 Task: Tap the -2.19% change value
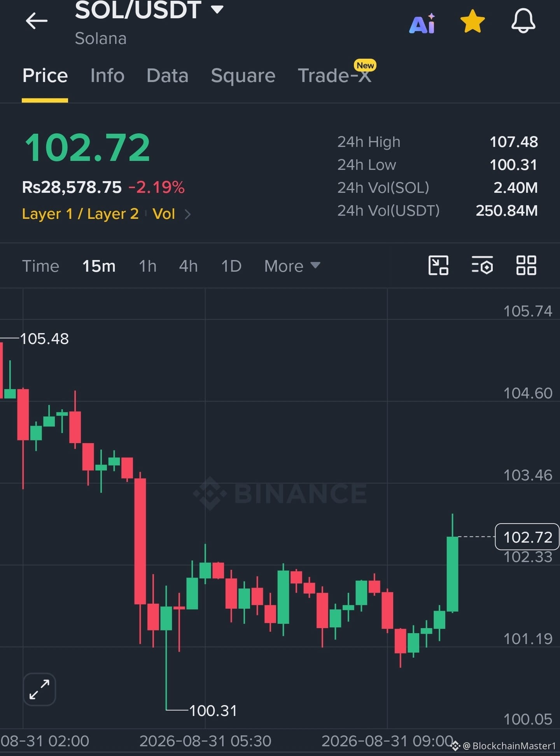(156, 187)
